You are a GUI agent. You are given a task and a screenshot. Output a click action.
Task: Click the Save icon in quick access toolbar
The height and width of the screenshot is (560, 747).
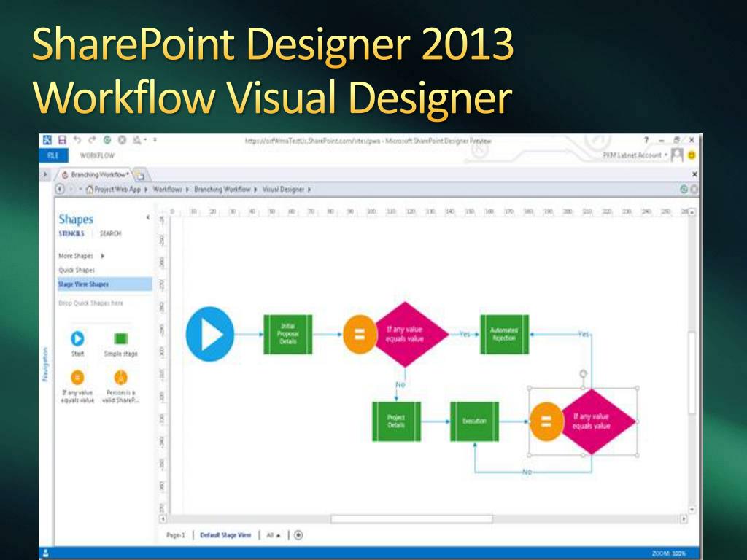tap(62, 139)
